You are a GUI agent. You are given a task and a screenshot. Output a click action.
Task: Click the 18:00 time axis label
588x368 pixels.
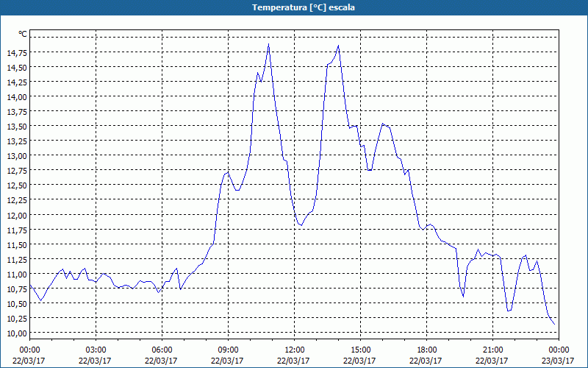[426, 350]
